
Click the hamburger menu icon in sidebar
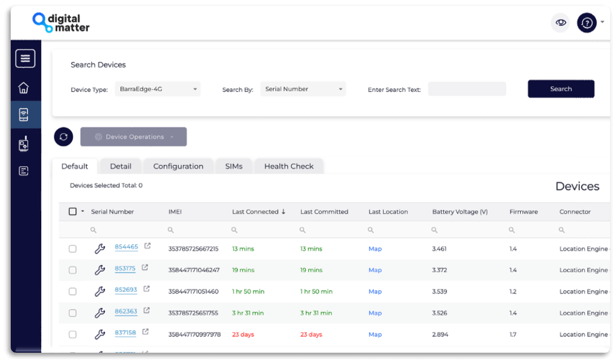[x=25, y=59]
